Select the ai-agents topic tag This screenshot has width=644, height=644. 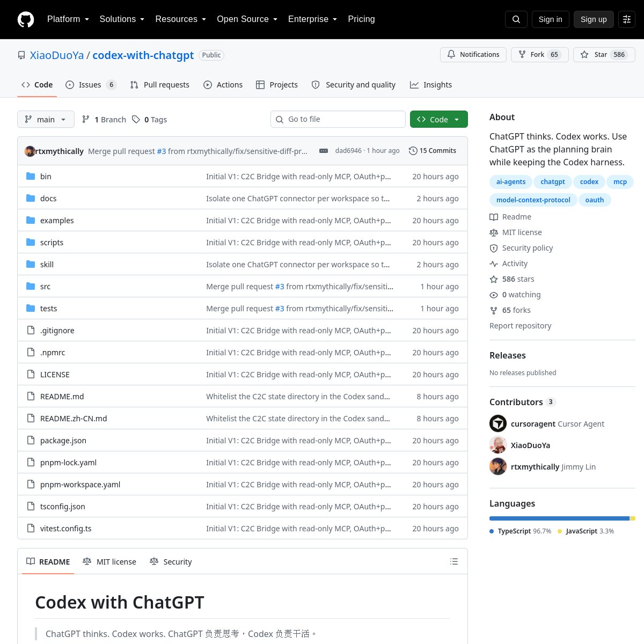(511, 182)
